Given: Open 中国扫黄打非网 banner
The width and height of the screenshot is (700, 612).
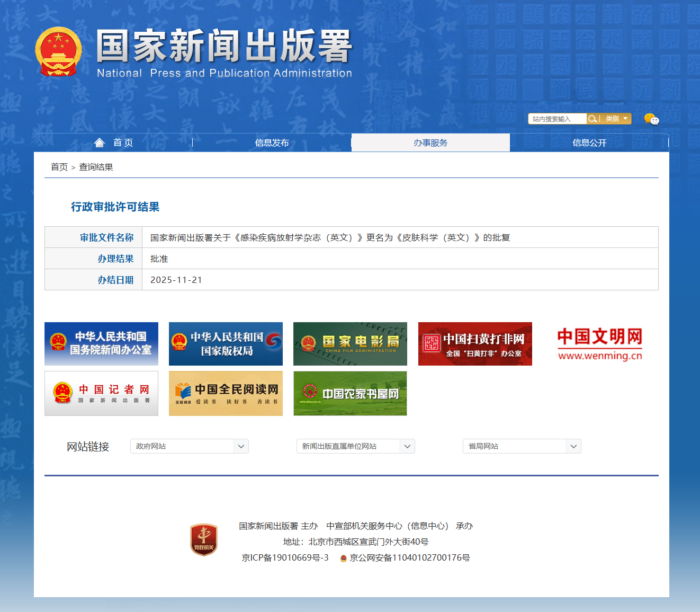Looking at the screenshot, I should [475, 344].
